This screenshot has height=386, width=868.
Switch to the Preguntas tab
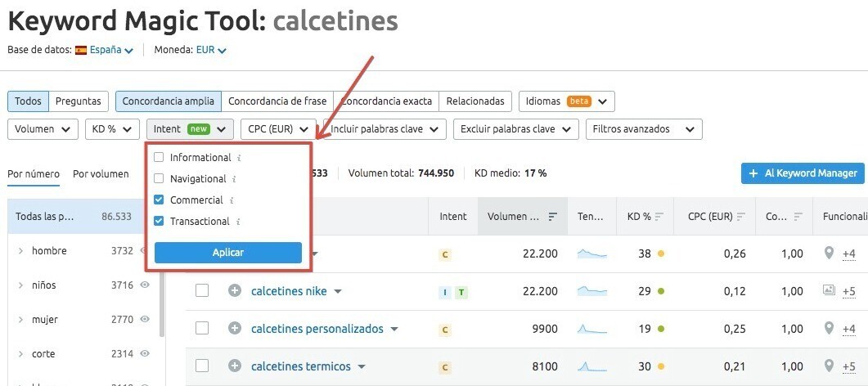click(79, 101)
